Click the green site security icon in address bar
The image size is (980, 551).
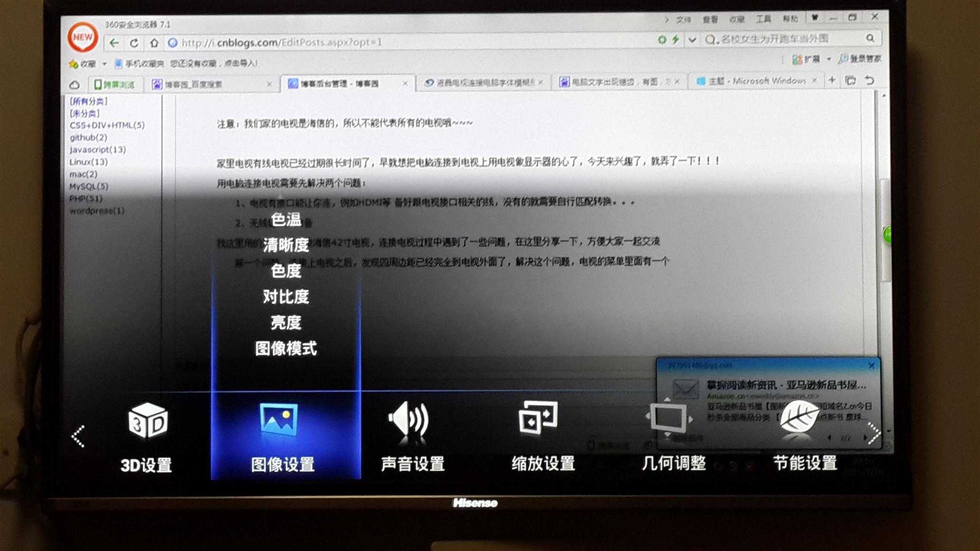click(x=662, y=40)
